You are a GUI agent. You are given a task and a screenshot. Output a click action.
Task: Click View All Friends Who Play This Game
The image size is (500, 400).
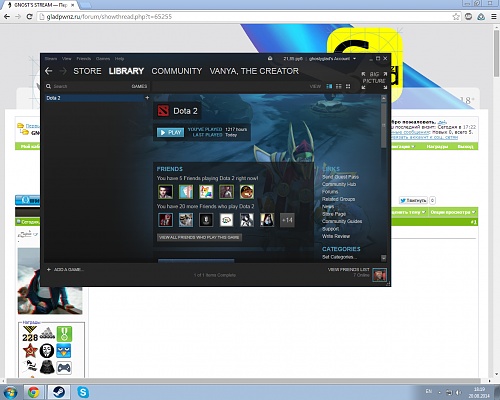(x=199, y=237)
